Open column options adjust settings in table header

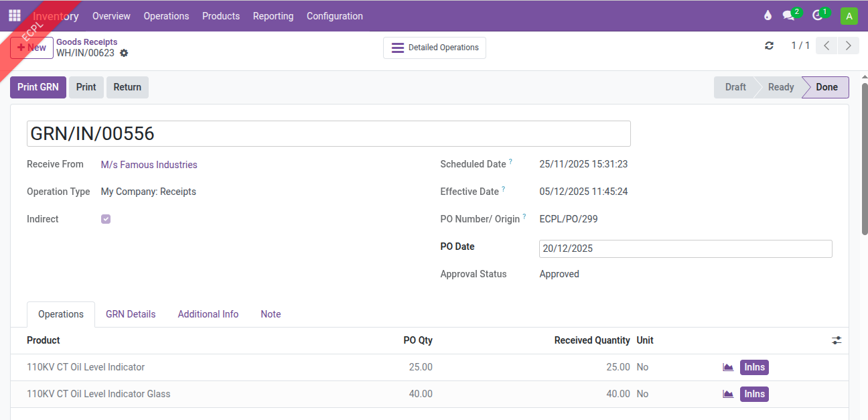point(837,340)
